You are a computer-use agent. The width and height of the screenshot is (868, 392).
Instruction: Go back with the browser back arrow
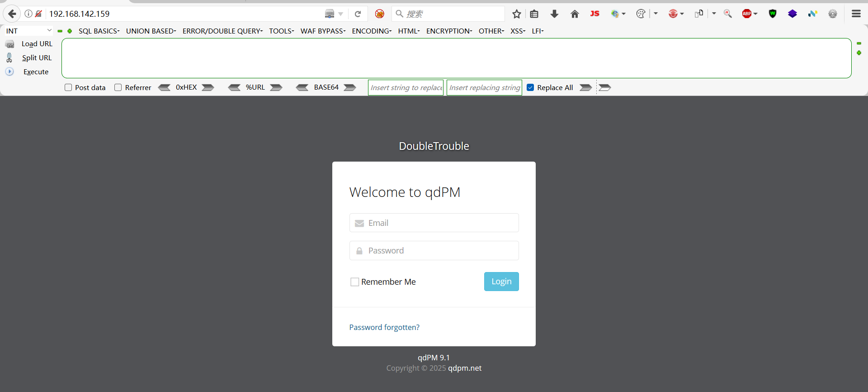point(12,14)
